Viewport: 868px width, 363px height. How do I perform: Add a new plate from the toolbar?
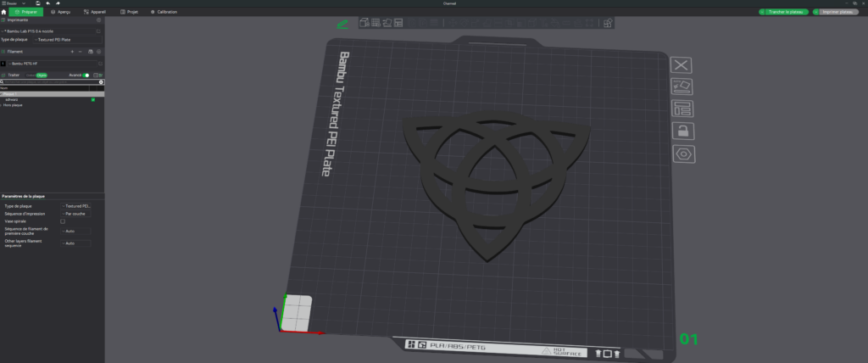[x=376, y=23]
